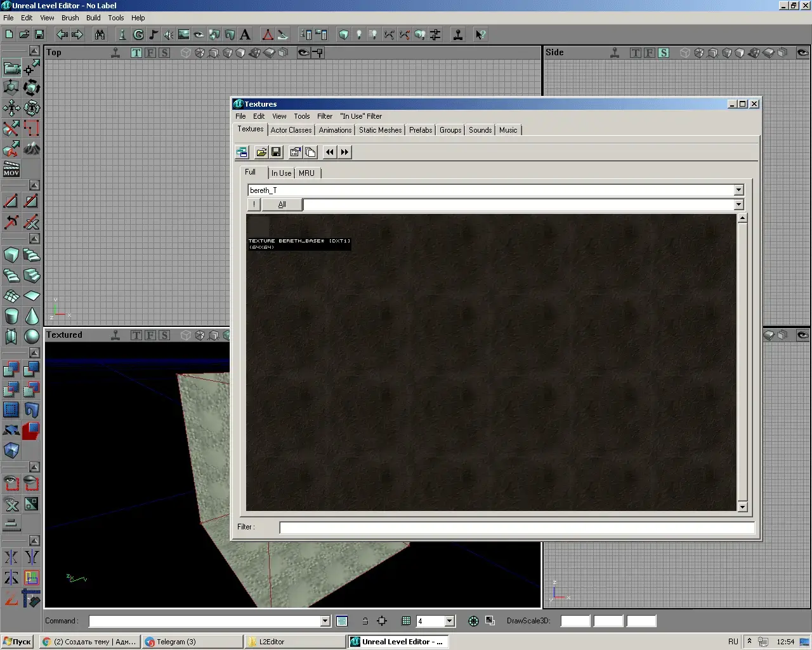Viewport: 812px width, 650px height.
Task: Click the binoculars Search for Actors icon
Action: pos(100,34)
